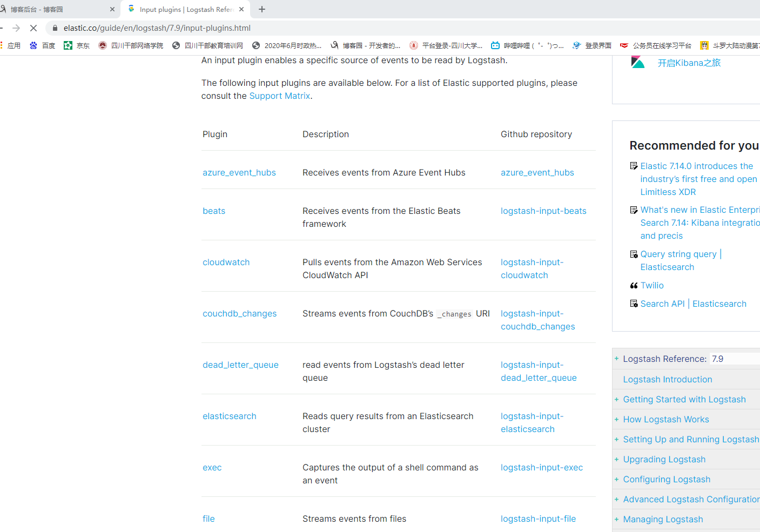Screen dimensions: 760x532
Task: Close the Input plugins Logstash tab
Action: [x=241, y=9]
